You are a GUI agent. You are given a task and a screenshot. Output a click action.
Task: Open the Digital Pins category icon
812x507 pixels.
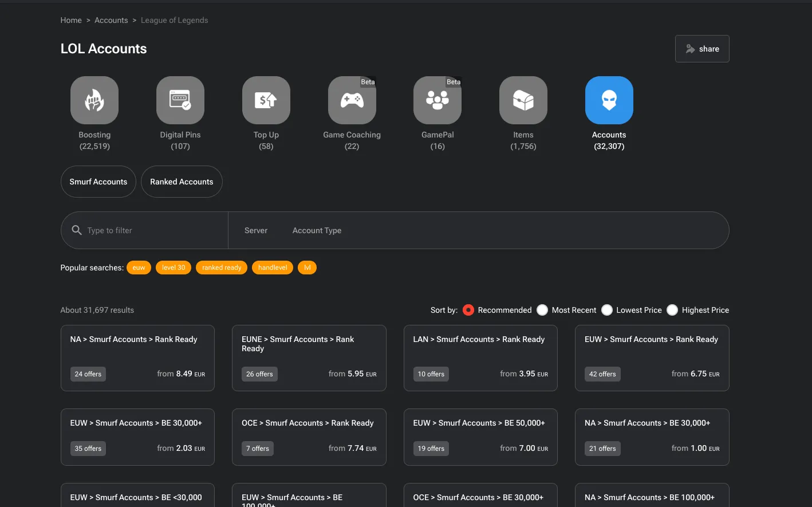click(x=180, y=100)
